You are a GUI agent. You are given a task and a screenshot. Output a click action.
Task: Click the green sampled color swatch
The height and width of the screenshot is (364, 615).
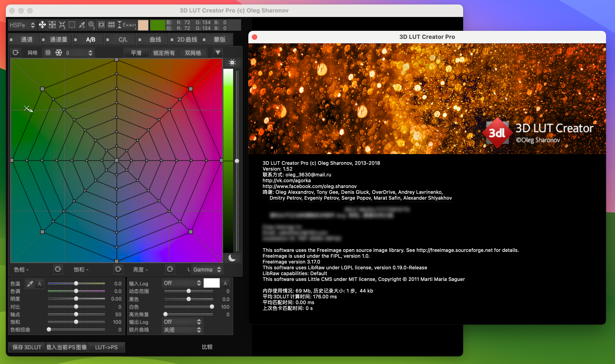(x=157, y=25)
